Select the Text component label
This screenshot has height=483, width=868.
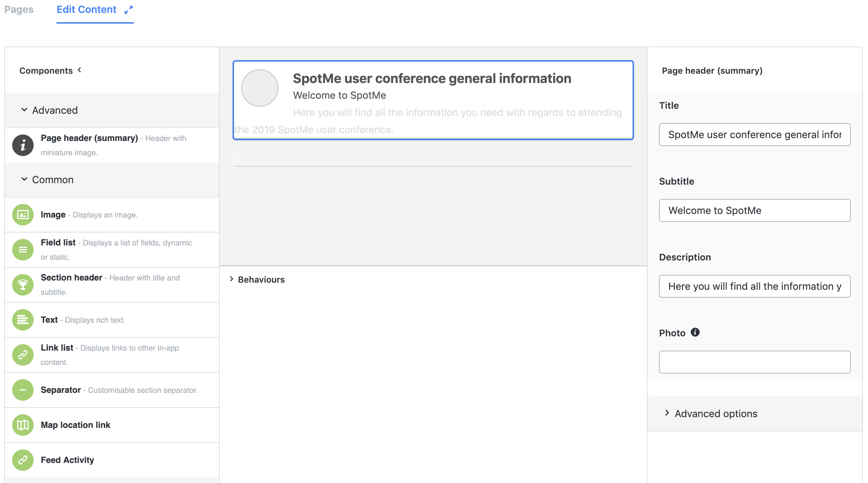pyautogui.click(x=49, y=320)
